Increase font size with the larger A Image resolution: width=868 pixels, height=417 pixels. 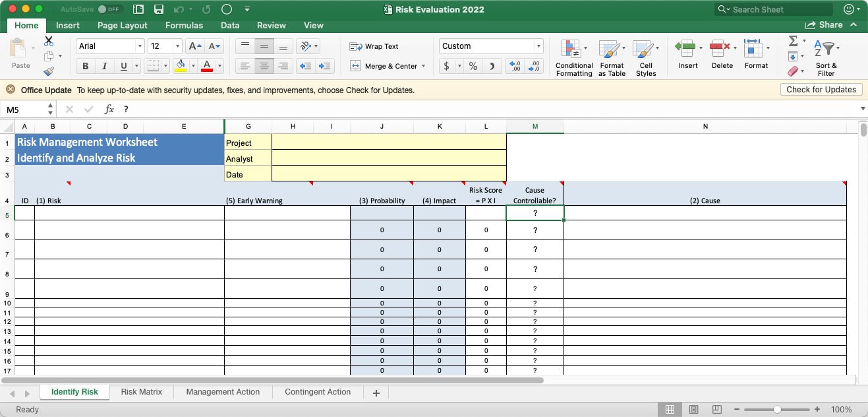[194, 46]
